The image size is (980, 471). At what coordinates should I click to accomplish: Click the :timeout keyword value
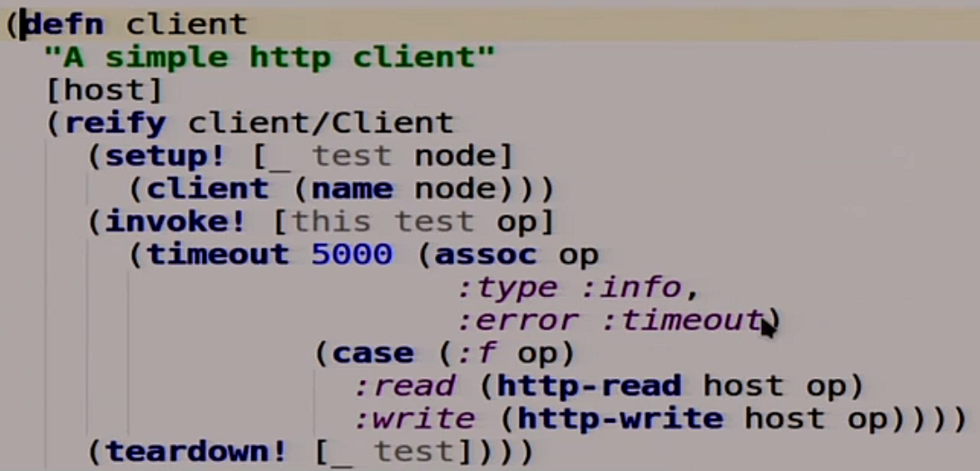click(x=684, y=322)
